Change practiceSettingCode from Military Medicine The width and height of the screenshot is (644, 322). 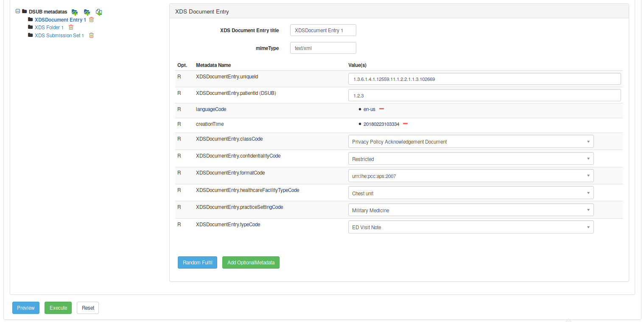[x=470, y=210]
